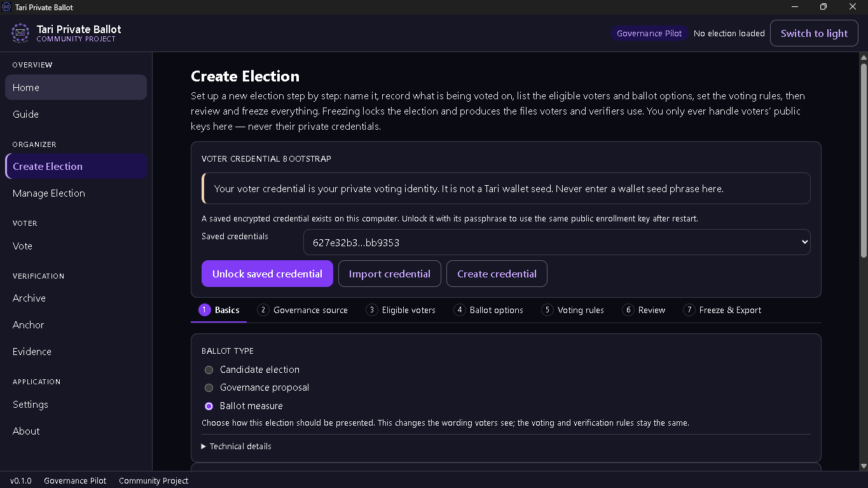Switch to the Voting rules step
868x488 pixels.
[572, 310]
